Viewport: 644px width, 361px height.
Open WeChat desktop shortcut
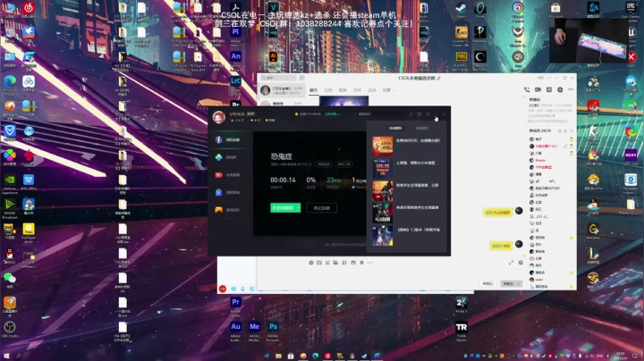(x=10, y=281)
